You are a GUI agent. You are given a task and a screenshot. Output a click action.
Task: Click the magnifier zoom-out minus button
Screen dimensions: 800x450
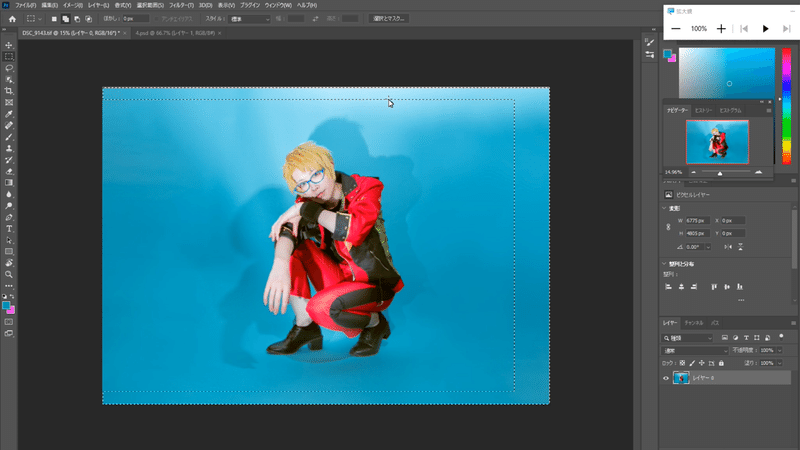click(x=676, y=29)
